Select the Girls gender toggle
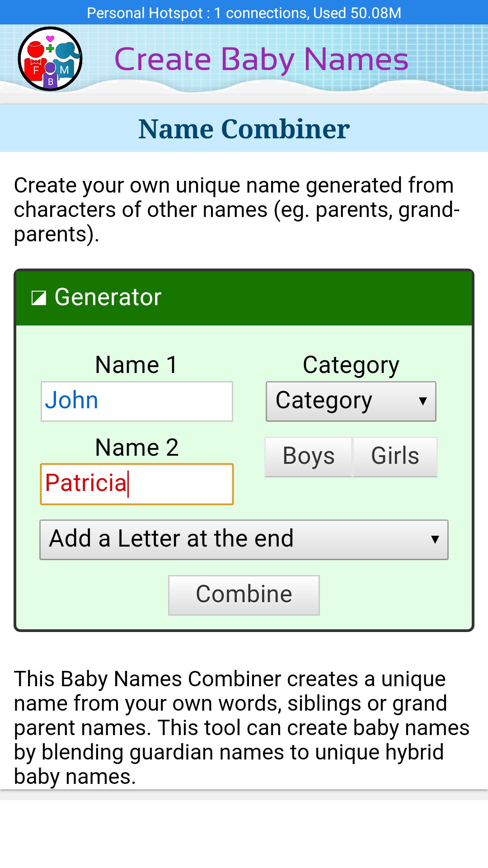This screenshot has height=868, width=488. (x=395, y=456)
